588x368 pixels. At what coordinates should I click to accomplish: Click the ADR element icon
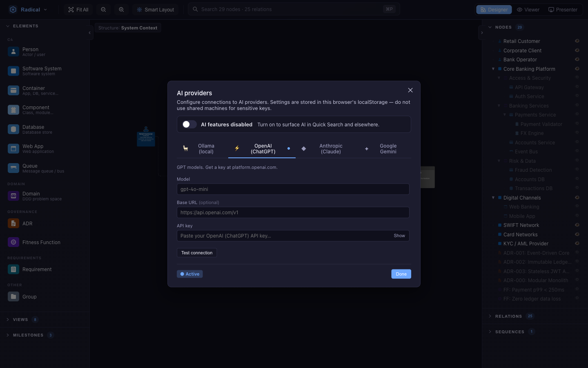13,224
